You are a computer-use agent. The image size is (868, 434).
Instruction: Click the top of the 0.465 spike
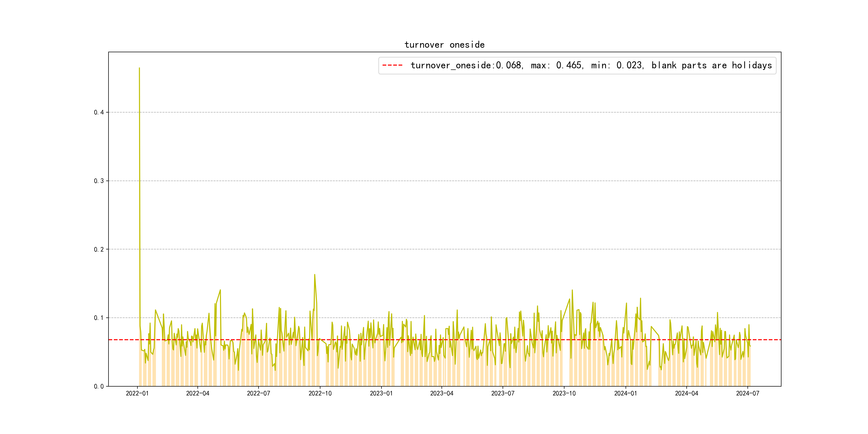140,68
